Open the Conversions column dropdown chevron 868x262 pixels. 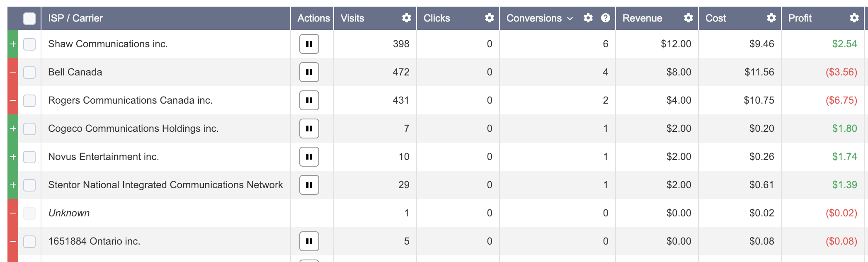click(x=570, y=19)
